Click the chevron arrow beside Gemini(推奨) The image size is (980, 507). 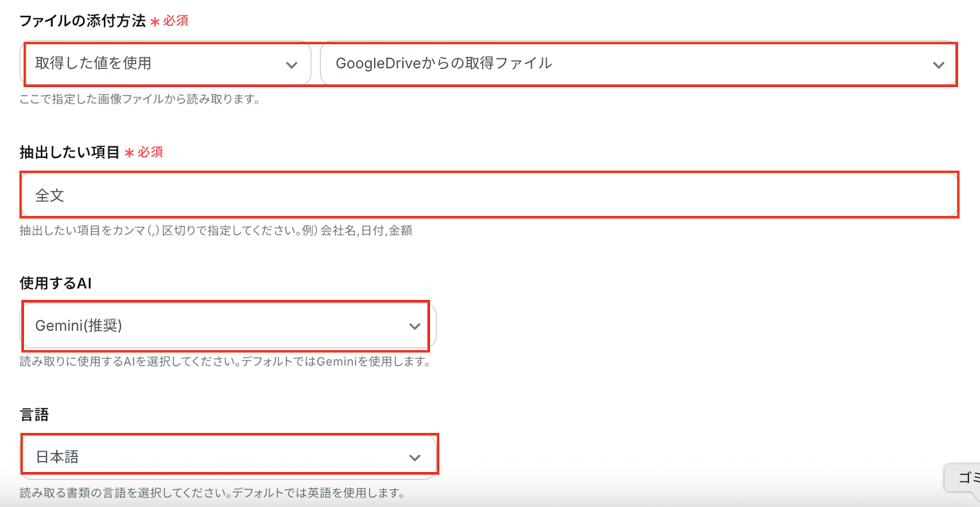pos(415,326)
